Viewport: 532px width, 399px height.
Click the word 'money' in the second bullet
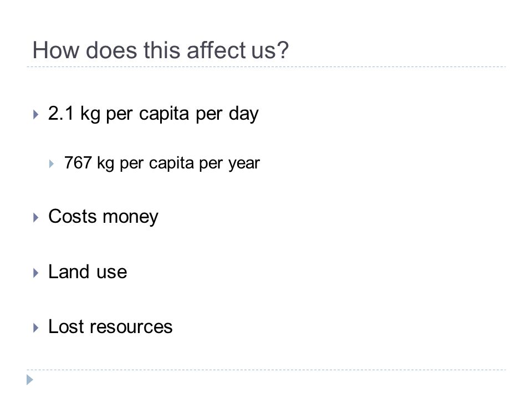(x=130, y=218)
